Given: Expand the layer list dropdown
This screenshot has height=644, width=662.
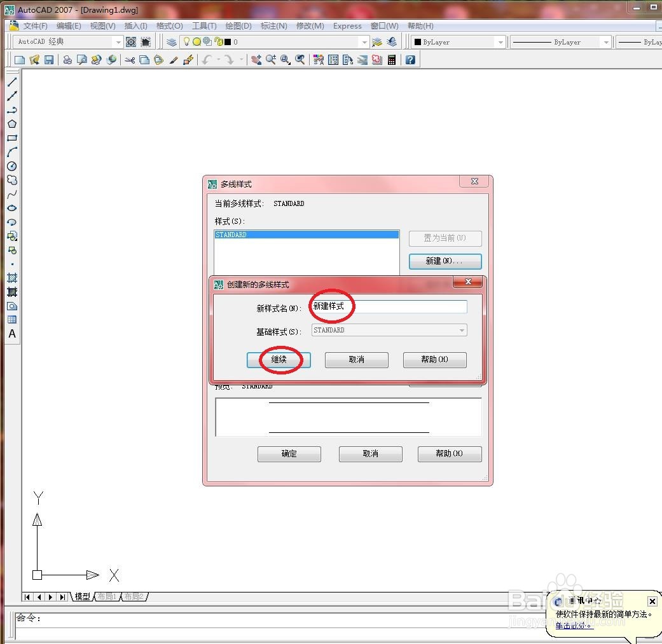Looking at the screenshot, I should [x=365, y=42].
